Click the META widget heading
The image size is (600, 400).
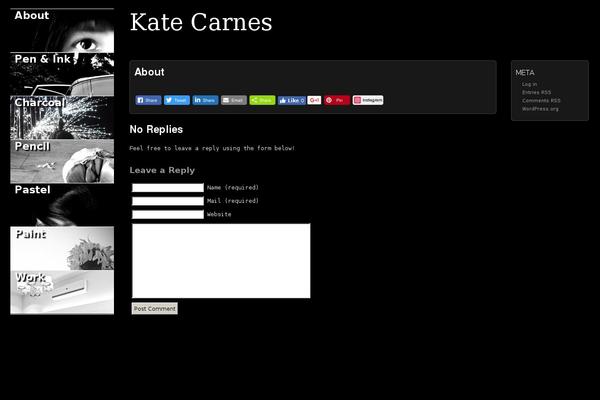(525, 73)
